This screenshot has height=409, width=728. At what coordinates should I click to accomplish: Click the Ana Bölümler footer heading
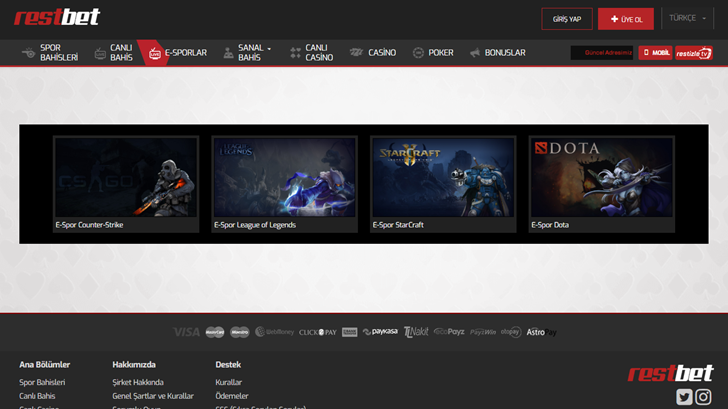pyautogui.click(x=45, y=365)
